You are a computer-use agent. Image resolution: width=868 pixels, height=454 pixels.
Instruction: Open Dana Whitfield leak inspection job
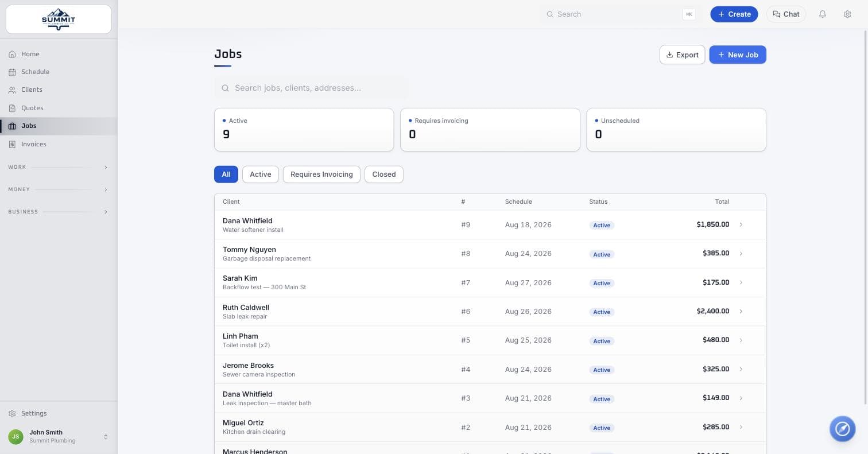490,398
